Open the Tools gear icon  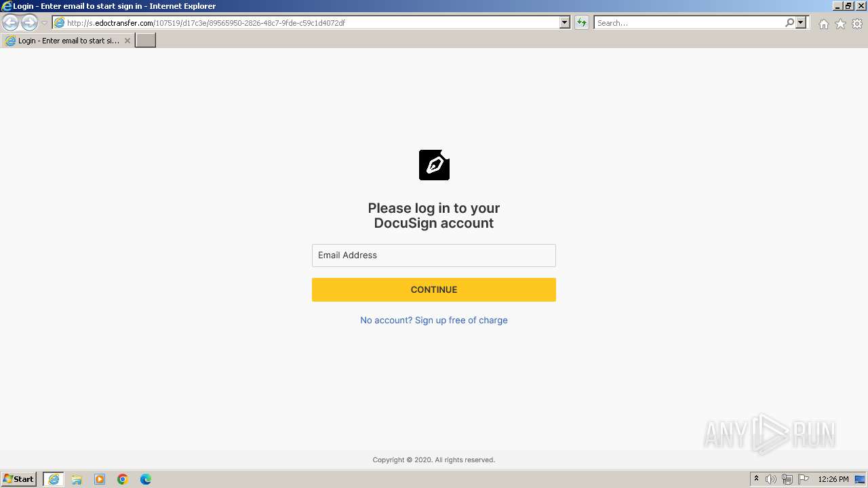pos(857,24)
